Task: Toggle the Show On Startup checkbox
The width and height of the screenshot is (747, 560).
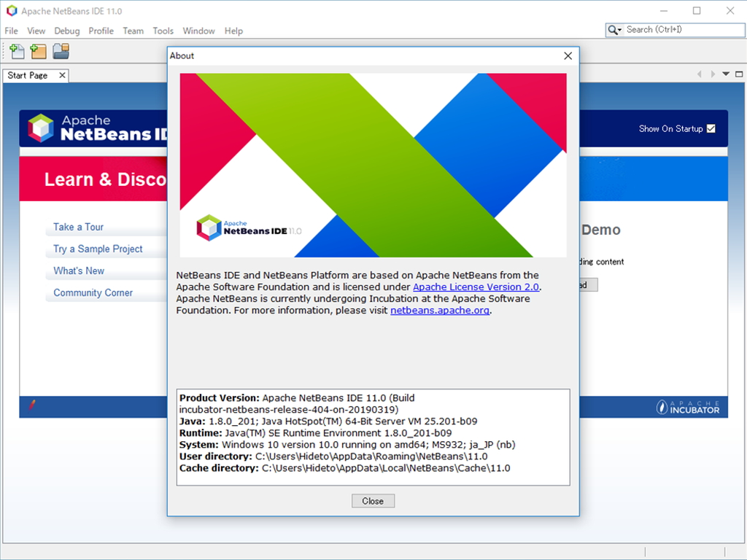Action: tap(711, 128)
